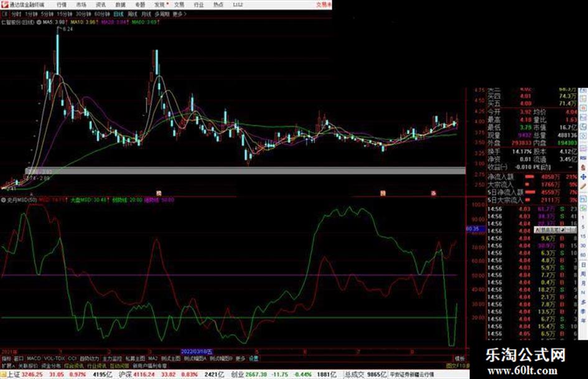Apply the MA2 indicator
The image size is (588, 379).
tap(152, 358)
